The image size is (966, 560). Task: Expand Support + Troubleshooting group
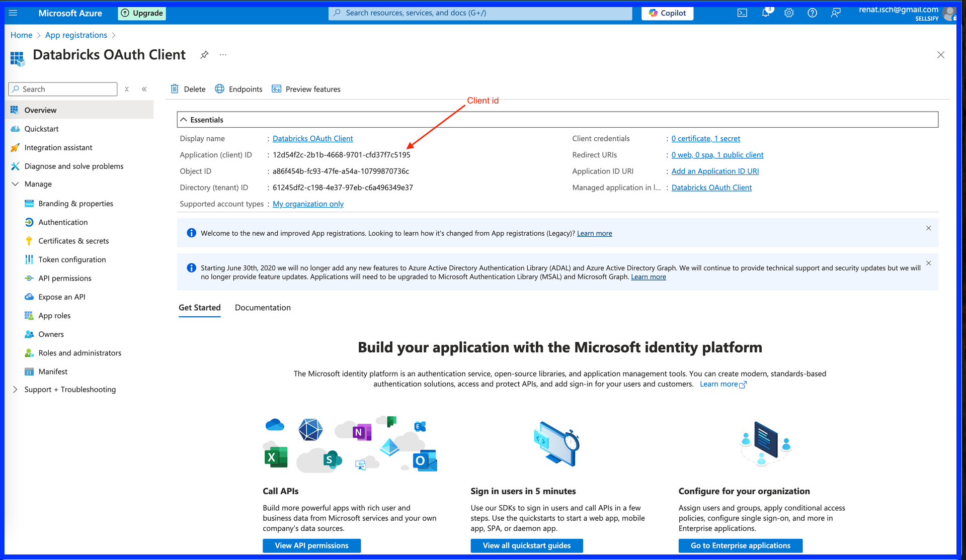(15, 390)
